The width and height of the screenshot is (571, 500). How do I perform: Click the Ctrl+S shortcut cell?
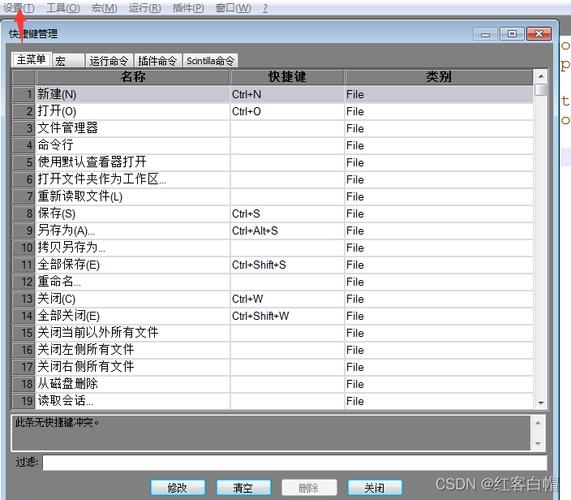click(287, 214)
